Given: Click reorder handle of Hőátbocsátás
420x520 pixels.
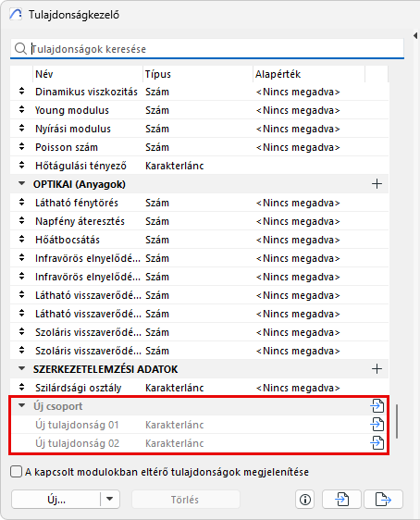Looking at the screenshot, I should click(21, 240).
